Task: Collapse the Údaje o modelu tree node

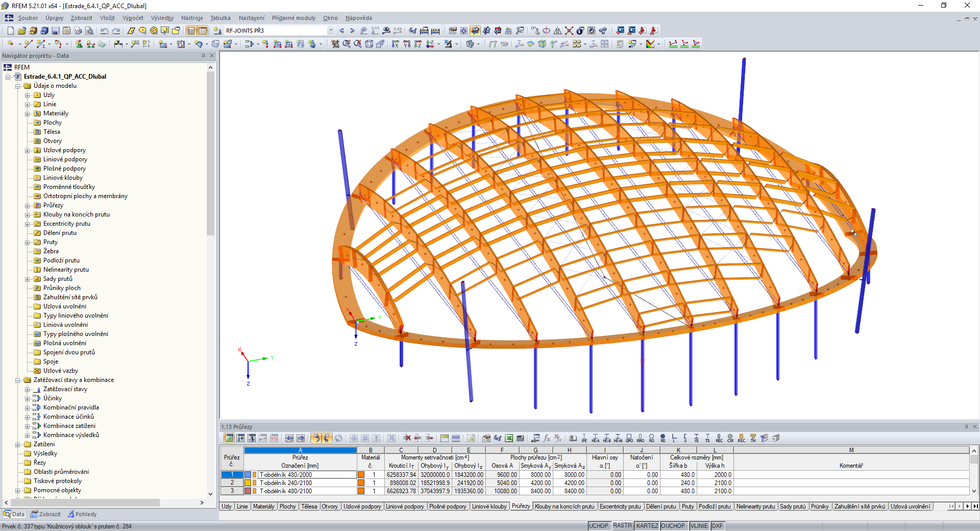Action: click(x=18, y=86)
